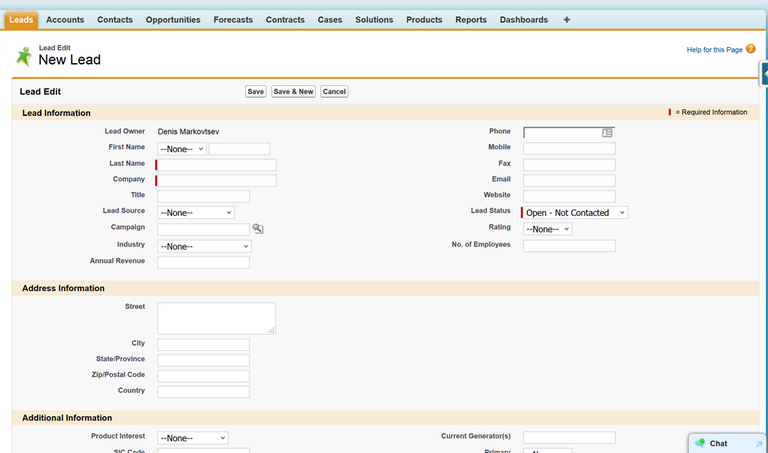This screenshot has width=768, height=453.
Task: Open the Product Interest dropdown
Action: pos(192,438)
